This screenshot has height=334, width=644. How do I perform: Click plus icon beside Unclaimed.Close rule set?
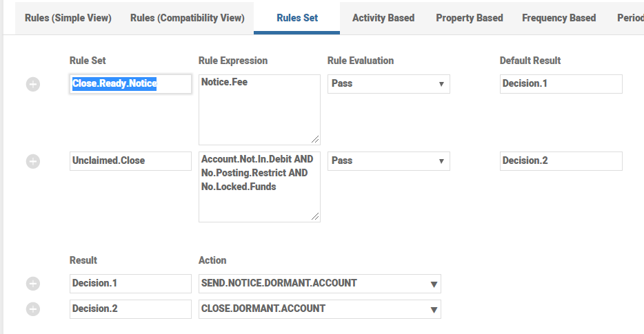tap(33, 161)
